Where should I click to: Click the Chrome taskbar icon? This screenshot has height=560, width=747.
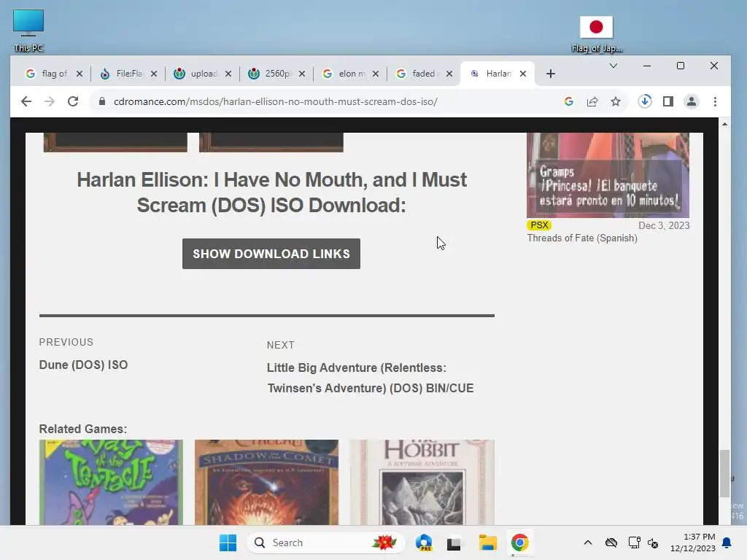tap(519, 542)
